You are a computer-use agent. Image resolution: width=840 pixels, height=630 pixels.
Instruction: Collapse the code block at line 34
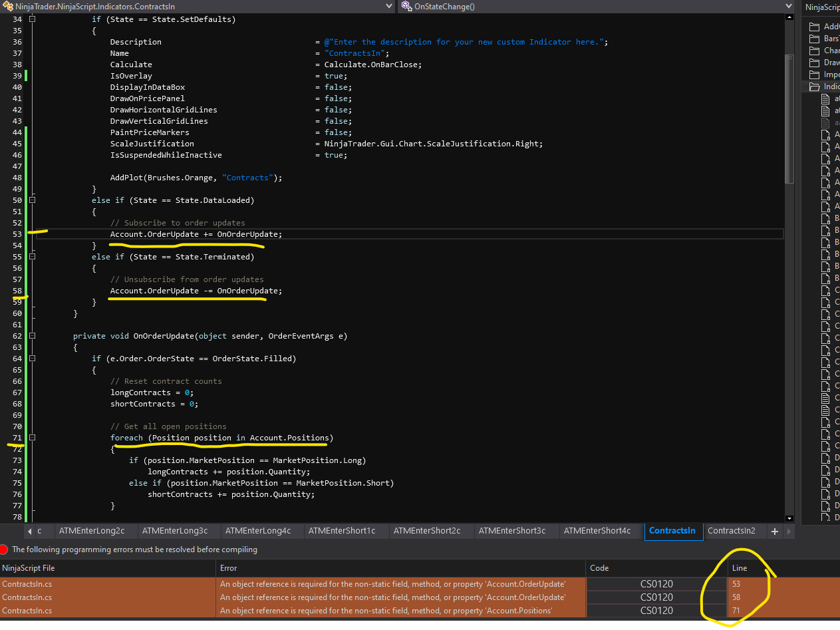coord(32,19)
